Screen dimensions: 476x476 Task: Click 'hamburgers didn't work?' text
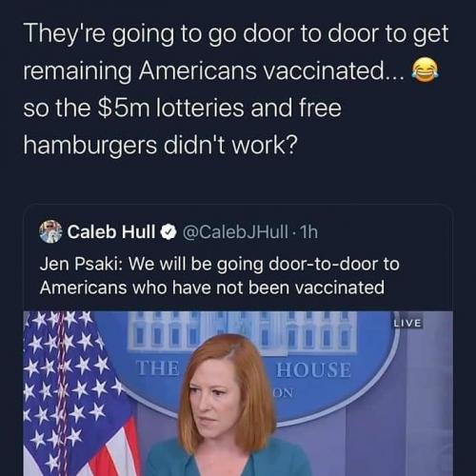pos(160,146)
